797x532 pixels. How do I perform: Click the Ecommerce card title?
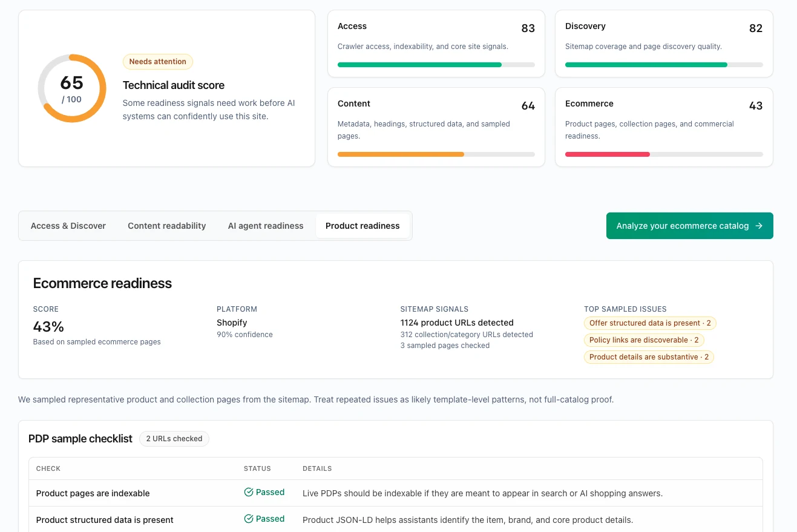point(589,103)
